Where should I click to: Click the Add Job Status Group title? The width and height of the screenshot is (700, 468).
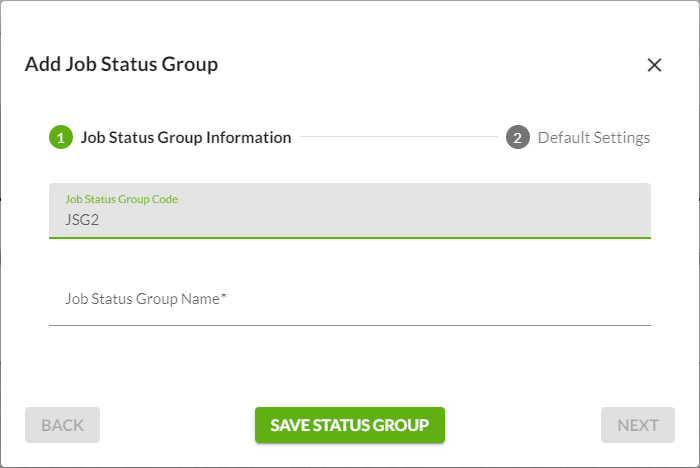point(121,65)
